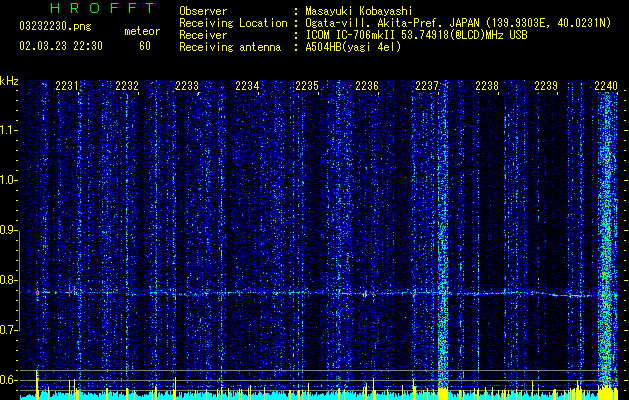Click the 2238 time marker
The height and width of the screenshot is (400, 629).
(x=487, y=86)
